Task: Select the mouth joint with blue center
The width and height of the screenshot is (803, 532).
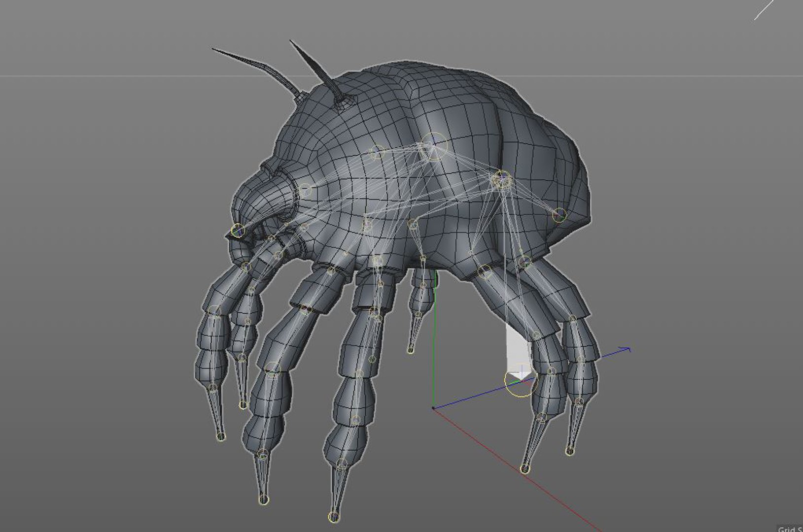Action: pyautogui.click(x=238, y=230)
